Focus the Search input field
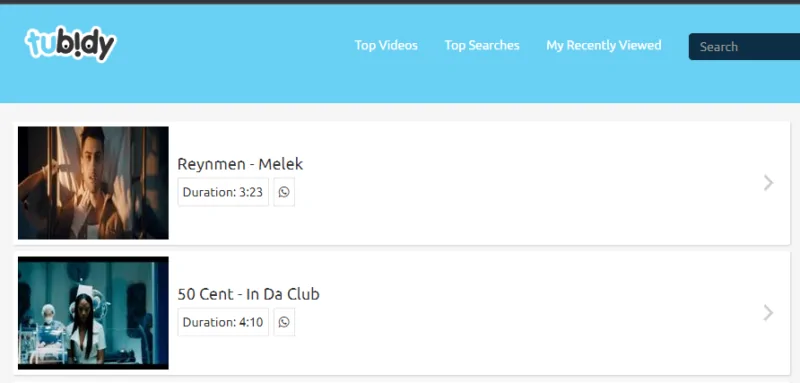This screenshot has width=800, height=383. click(x=744, y=47)
